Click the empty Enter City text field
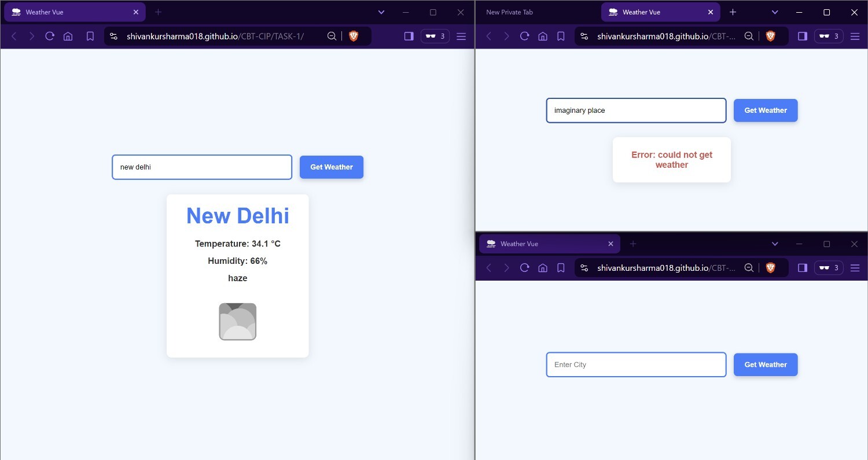868x460 pixels. click(636, 365)
